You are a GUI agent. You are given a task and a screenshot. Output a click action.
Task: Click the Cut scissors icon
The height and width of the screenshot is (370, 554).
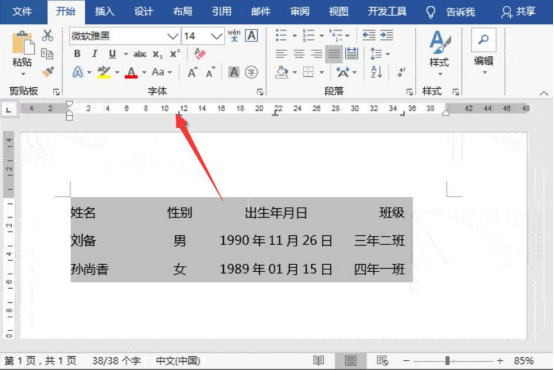47,36
